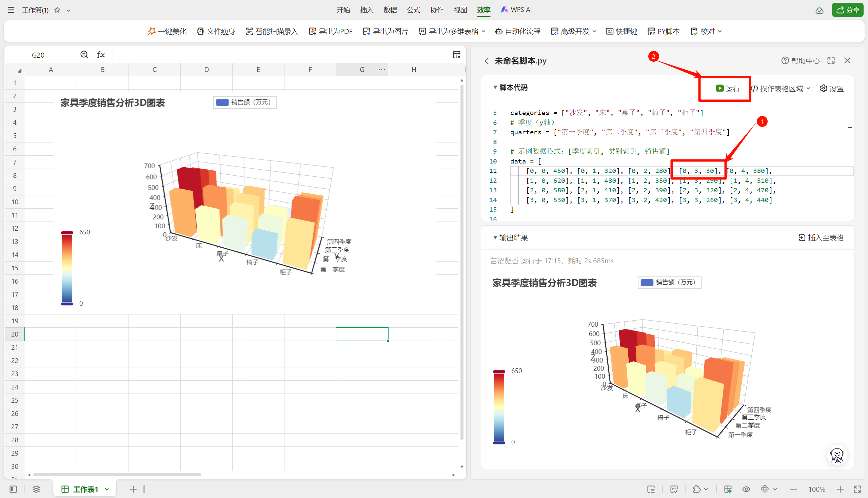Click the 导出为PDF export icon
Viewport: 868px width, 498px height.
(312, 31)
